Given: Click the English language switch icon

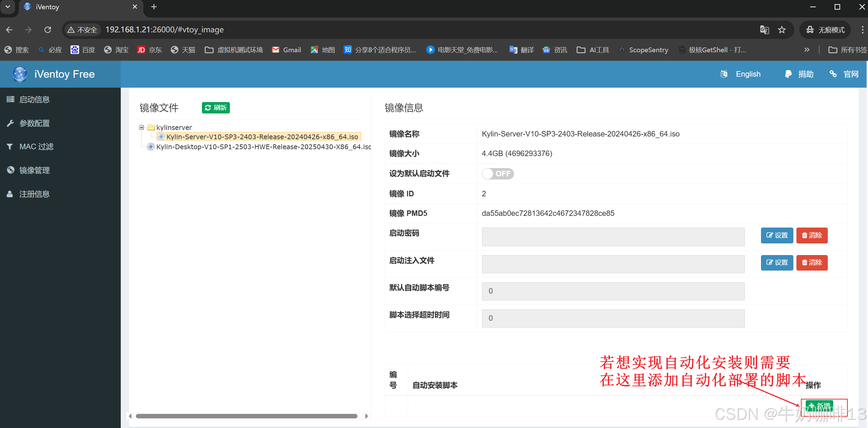Looking at the screenshot, I should pyautogui.click(x=724, y=74).
